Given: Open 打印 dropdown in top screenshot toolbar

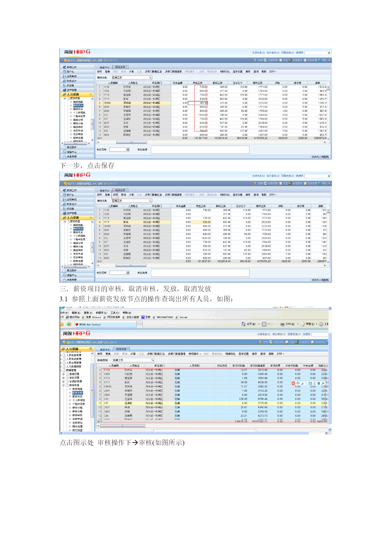Looking at the screenshot, I should point(273,72).
